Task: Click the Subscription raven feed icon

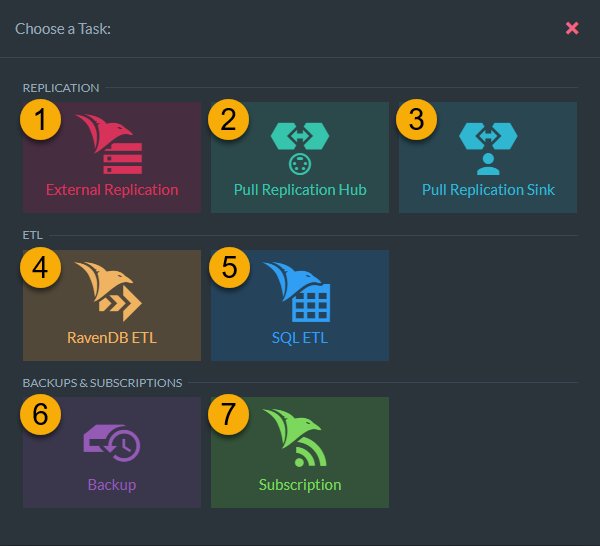Action: [297, 438]
